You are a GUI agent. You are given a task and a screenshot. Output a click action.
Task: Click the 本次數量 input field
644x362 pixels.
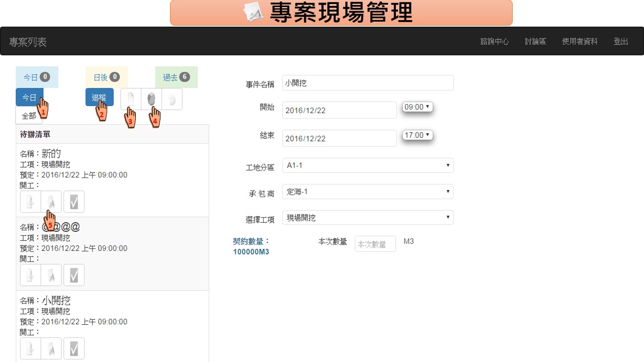click(x=375, y=244)
